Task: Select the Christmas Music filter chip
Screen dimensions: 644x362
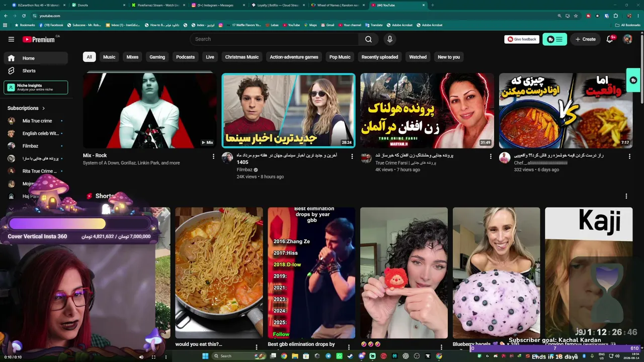Action: tap(242, 57)
